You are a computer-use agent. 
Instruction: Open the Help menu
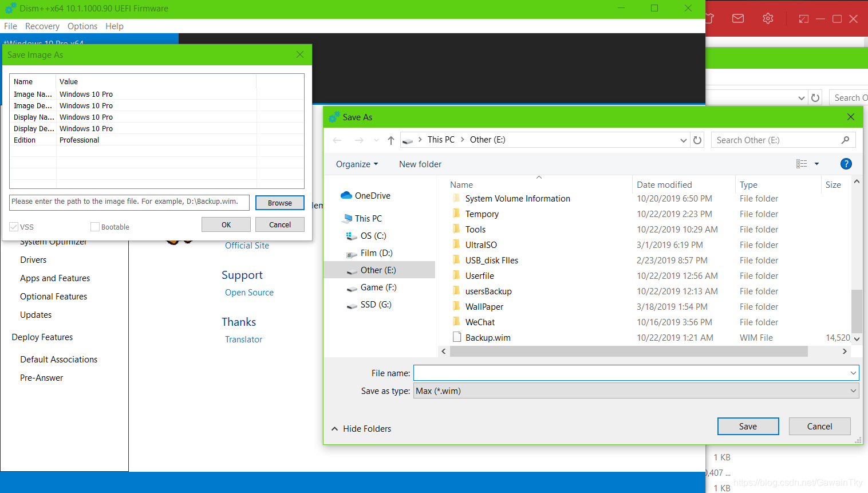(x=115, y=26)
